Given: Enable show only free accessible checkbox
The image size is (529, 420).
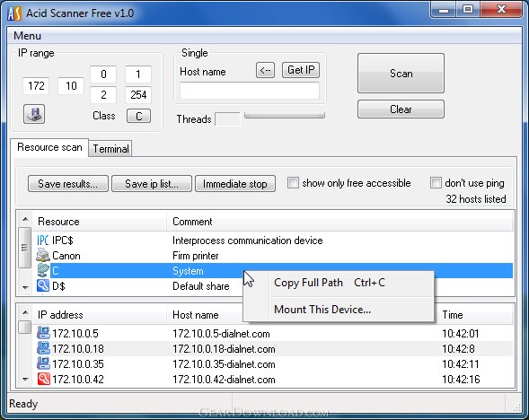Looking at the screenshot, I should point(293,183).
